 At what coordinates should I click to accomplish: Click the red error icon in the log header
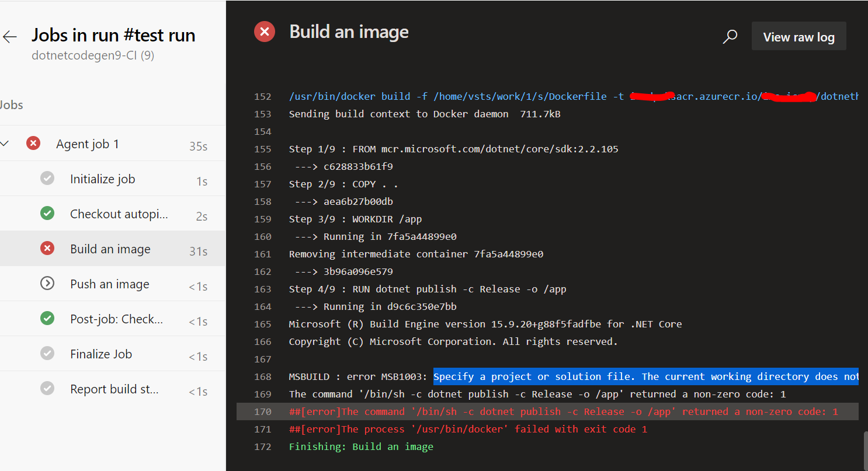point(265,32)
